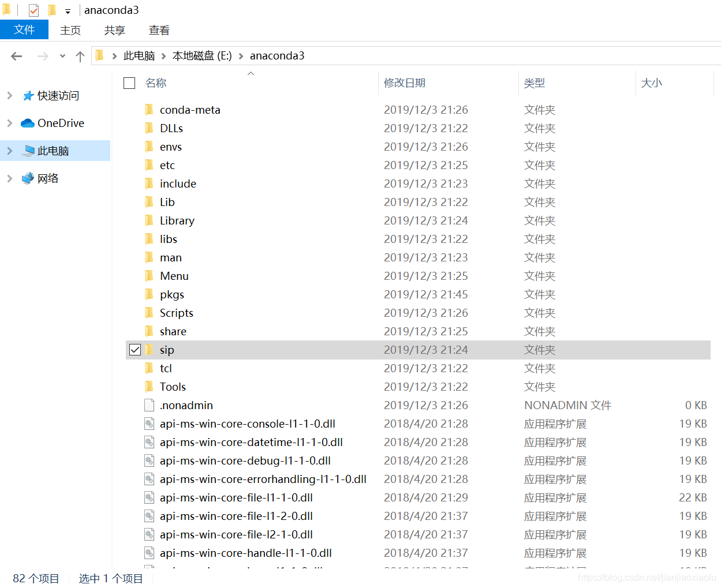Screen dimensions: 721x588
Task: Click anaconda3 in the address breadcrumb
Action: click(x=277, y=56)
